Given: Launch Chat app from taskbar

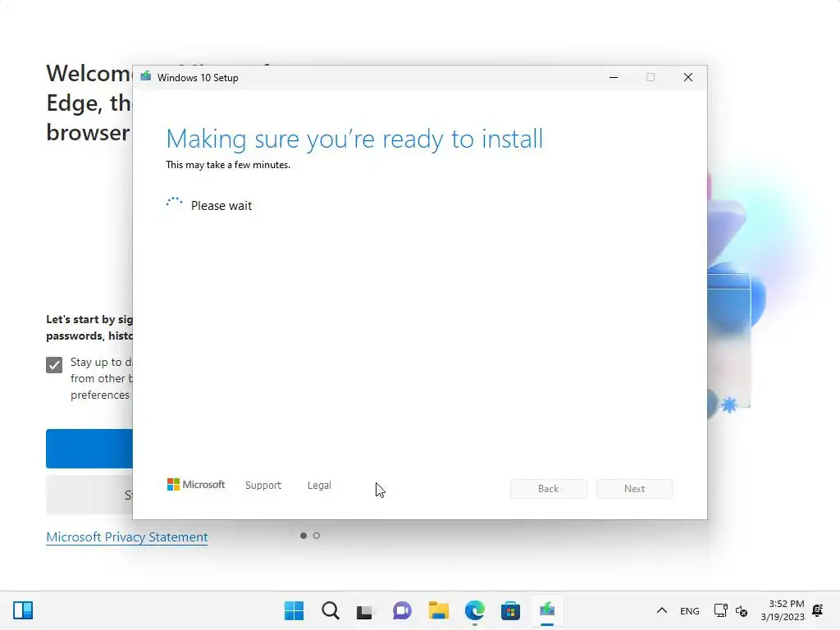Looking at the screenshot, I should point(402,610).
